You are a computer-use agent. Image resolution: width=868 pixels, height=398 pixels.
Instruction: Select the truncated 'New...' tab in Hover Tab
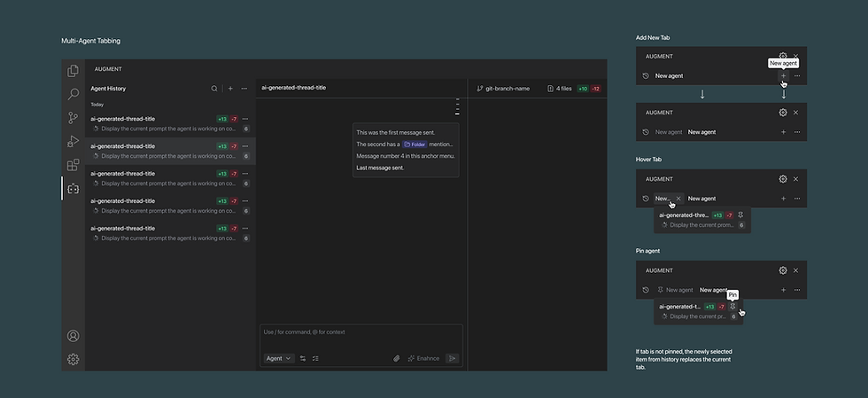(x=663, y=199)
